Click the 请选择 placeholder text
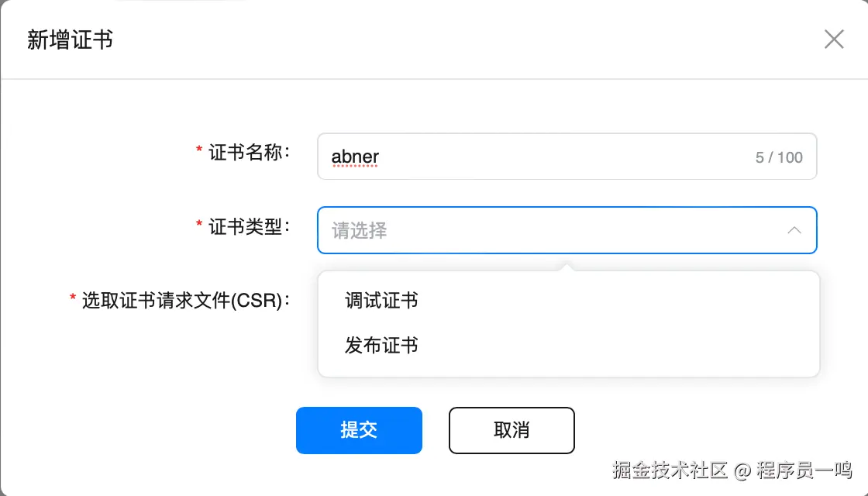The height and width of the screenshot is (496, 868). click(x=359, y=230)
